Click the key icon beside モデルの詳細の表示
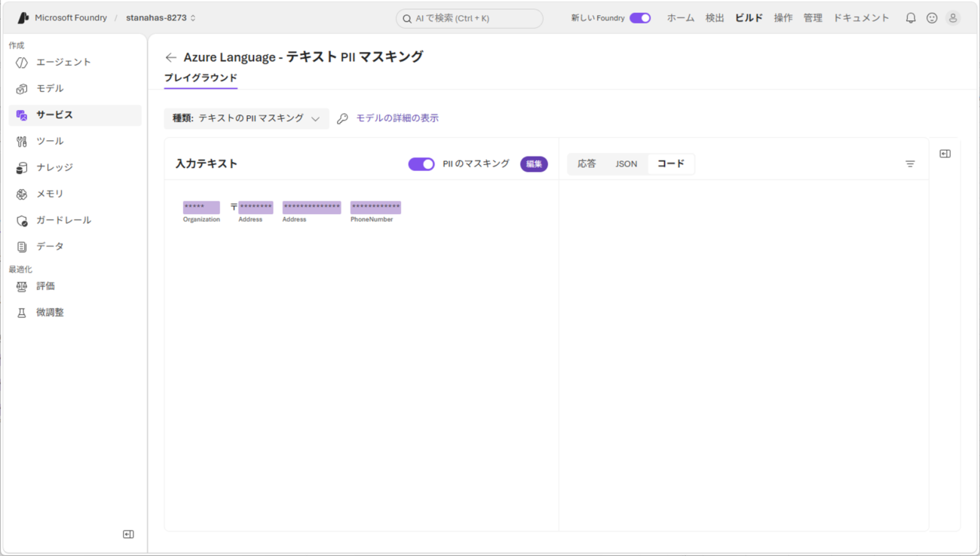This screenshot has width=980, height=556. pyautogui.click(x=342, y=118)
